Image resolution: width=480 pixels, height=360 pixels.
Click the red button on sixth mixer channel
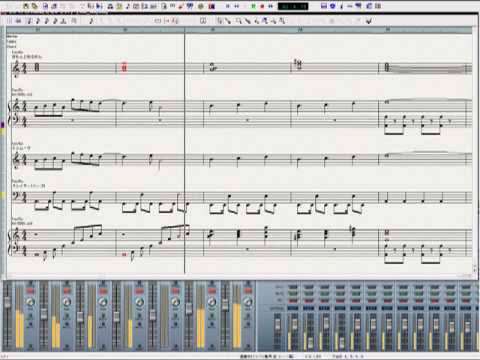(212, 291)
